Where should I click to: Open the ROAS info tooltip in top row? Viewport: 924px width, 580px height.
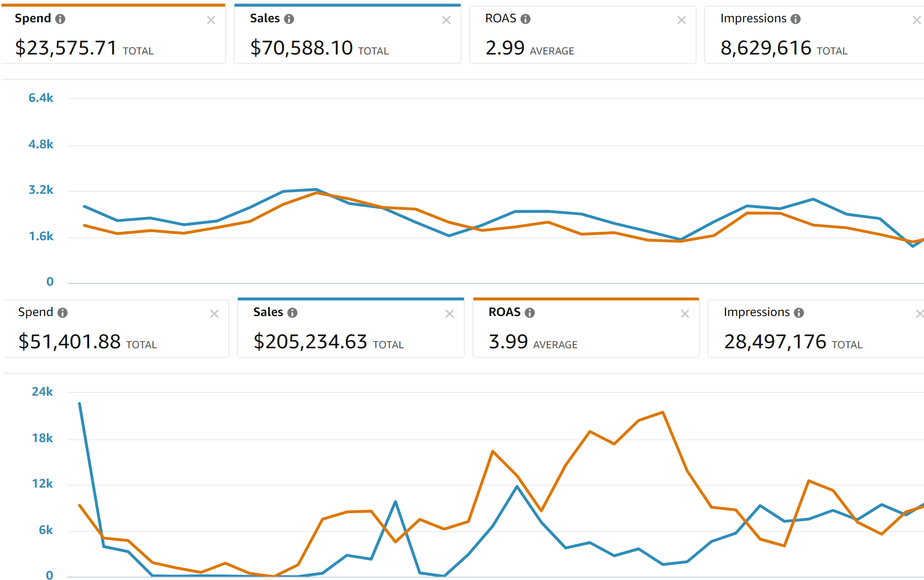coord(525,19)
